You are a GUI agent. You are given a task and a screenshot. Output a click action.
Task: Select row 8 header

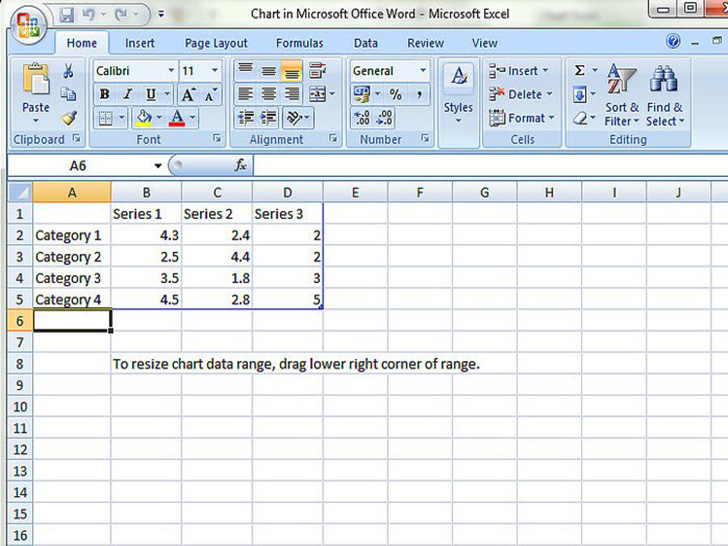click(x=20, y=364)
